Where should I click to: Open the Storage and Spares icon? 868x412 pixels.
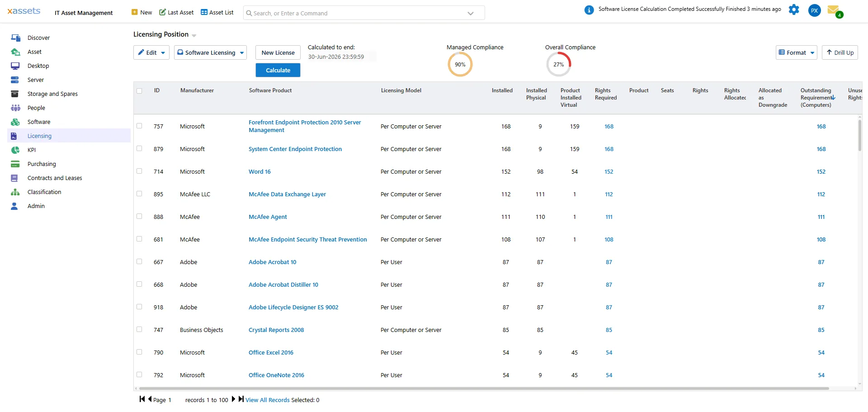coord(15,94)
